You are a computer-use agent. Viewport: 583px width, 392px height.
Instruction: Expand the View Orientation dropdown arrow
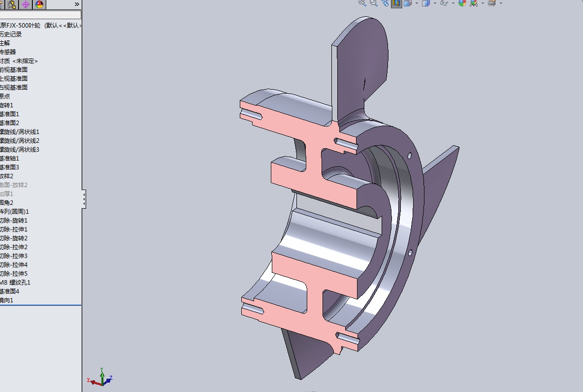(417, 3)
